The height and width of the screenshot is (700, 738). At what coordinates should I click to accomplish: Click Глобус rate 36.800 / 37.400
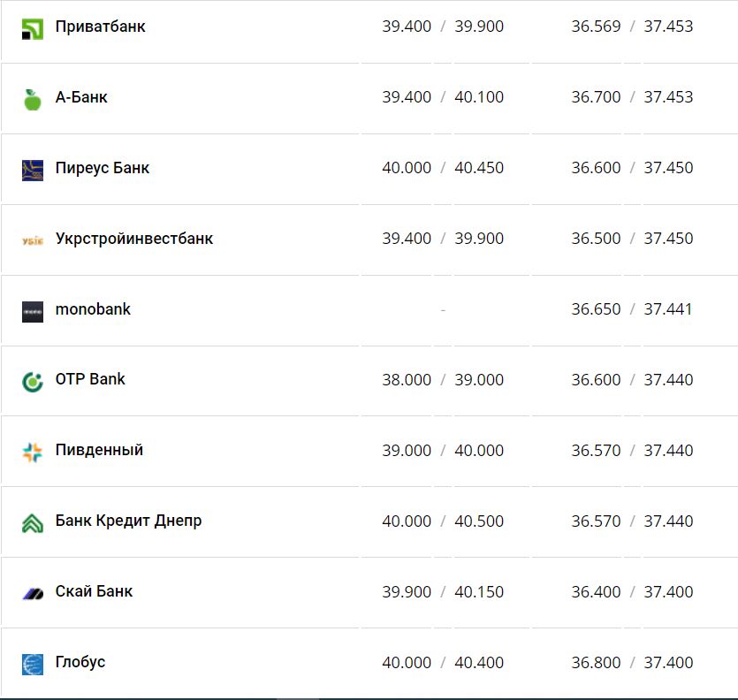[x=632, y=663]
